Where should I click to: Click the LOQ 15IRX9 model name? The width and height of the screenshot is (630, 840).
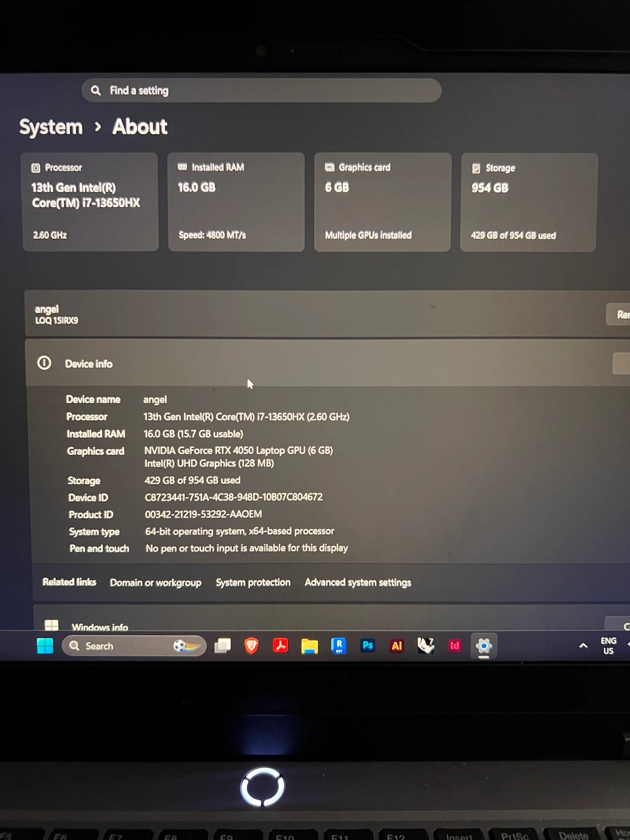point(57,320)
